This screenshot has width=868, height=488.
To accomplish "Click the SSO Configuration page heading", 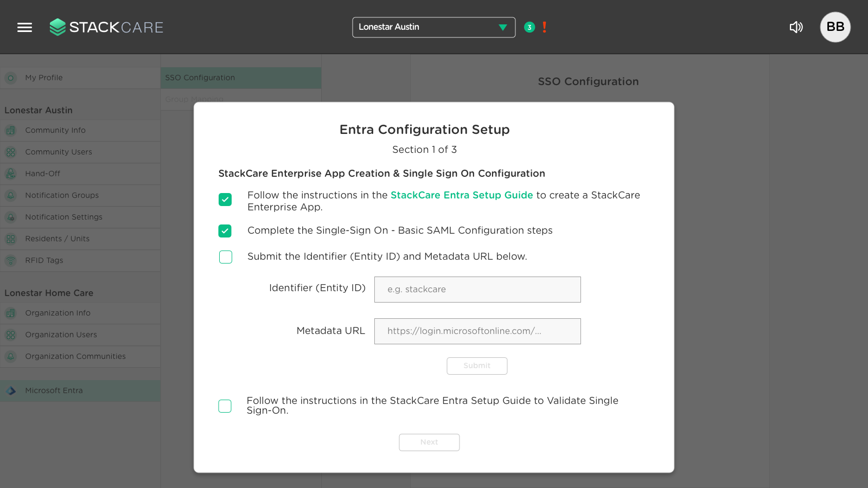I will (x=588, y=81).
